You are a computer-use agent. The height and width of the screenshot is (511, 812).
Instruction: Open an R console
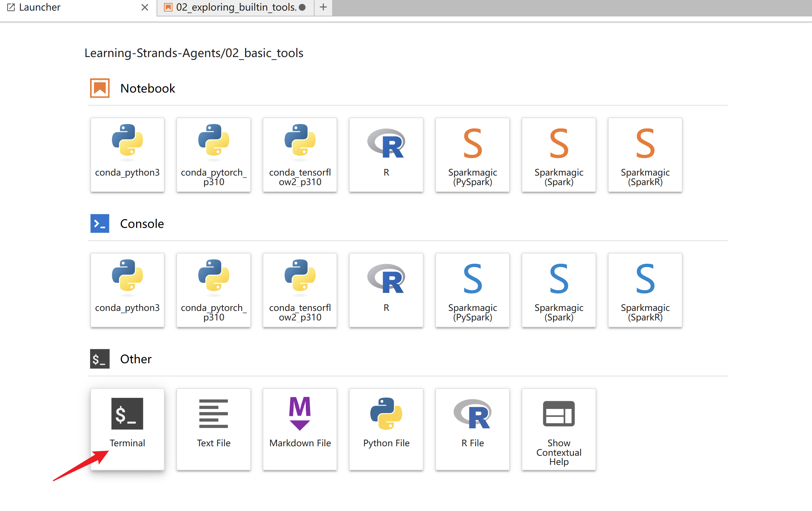pyautogui.click(x=386, y=290)
